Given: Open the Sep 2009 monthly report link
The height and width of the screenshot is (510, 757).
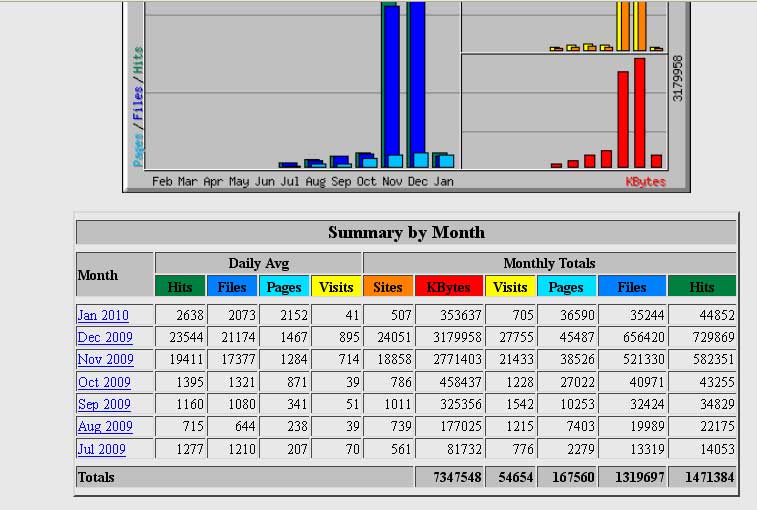Looking at the screenshot, I should [104, 404].
